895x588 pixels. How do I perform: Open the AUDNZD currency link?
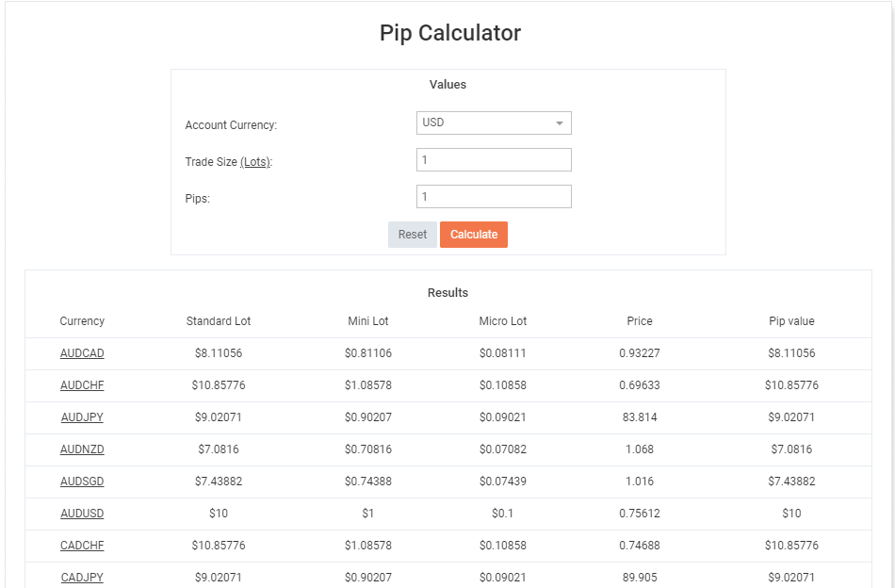(82, 449)
